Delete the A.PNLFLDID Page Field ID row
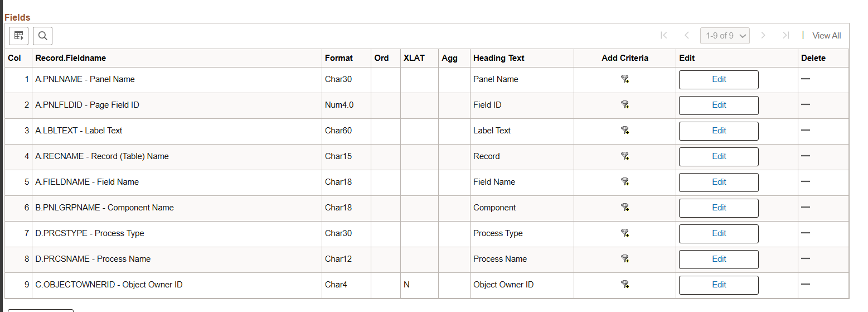 [x=805, y=104]
